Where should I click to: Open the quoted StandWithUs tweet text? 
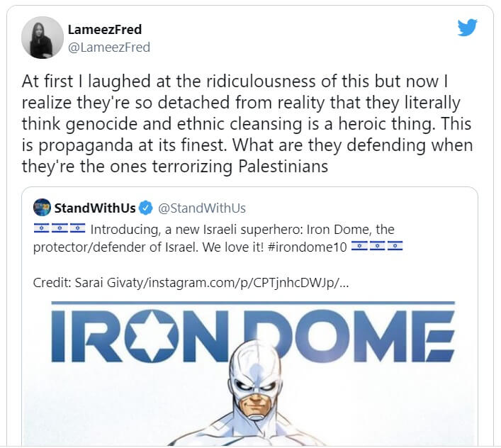[x=218, y=238]
